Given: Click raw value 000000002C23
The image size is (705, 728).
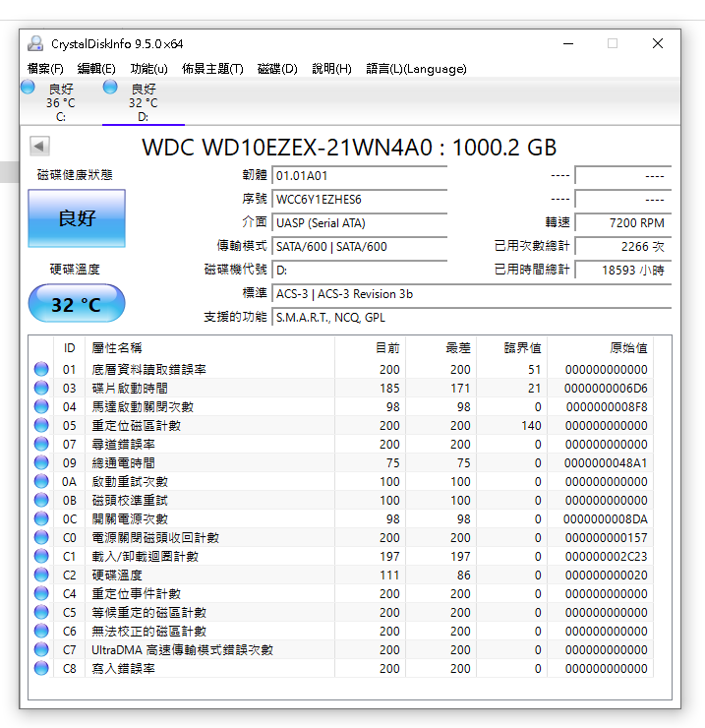Looking at the screenshot, I should (606, 556).
